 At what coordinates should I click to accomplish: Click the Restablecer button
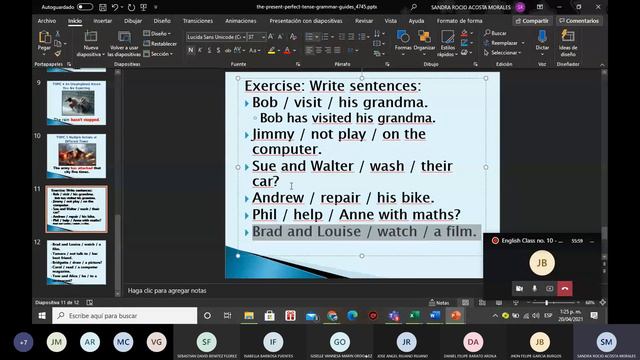pyautogui.click(x=160, y=44)
